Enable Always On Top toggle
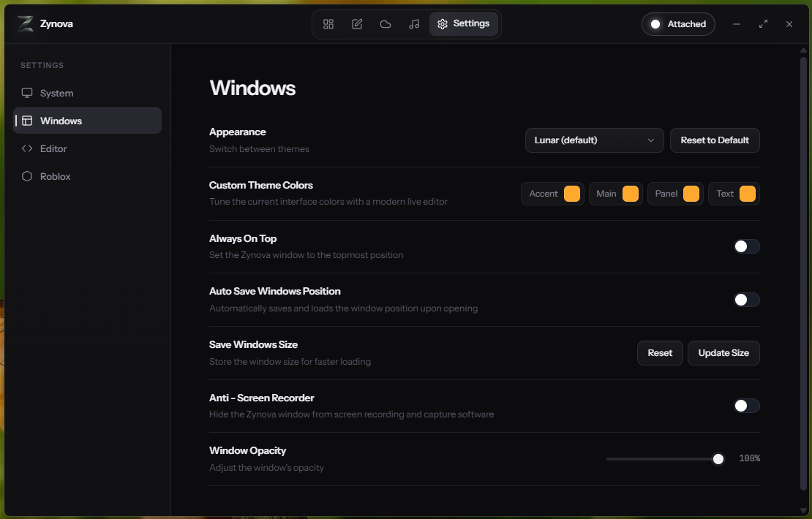812x519 pixels. tap(746, 246)
